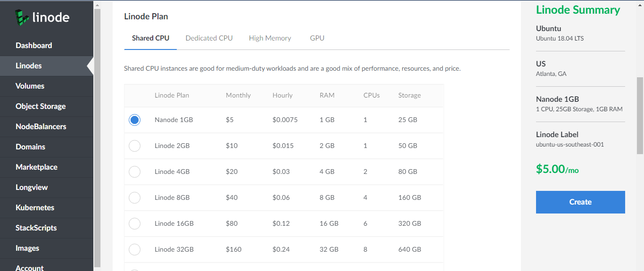Switch to the Dedicated CPU tab
The height and width of the screenshot is (271, 644).
(x=209, y=38)
